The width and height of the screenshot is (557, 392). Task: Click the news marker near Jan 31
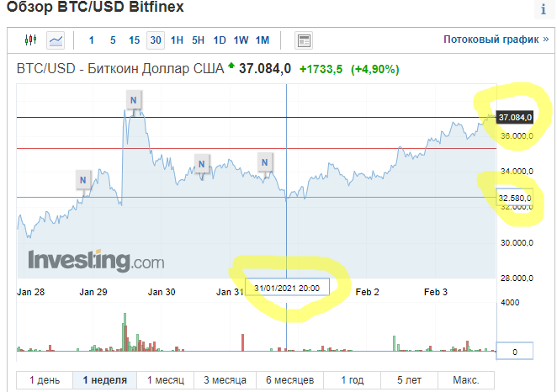(x=266, y=162)
